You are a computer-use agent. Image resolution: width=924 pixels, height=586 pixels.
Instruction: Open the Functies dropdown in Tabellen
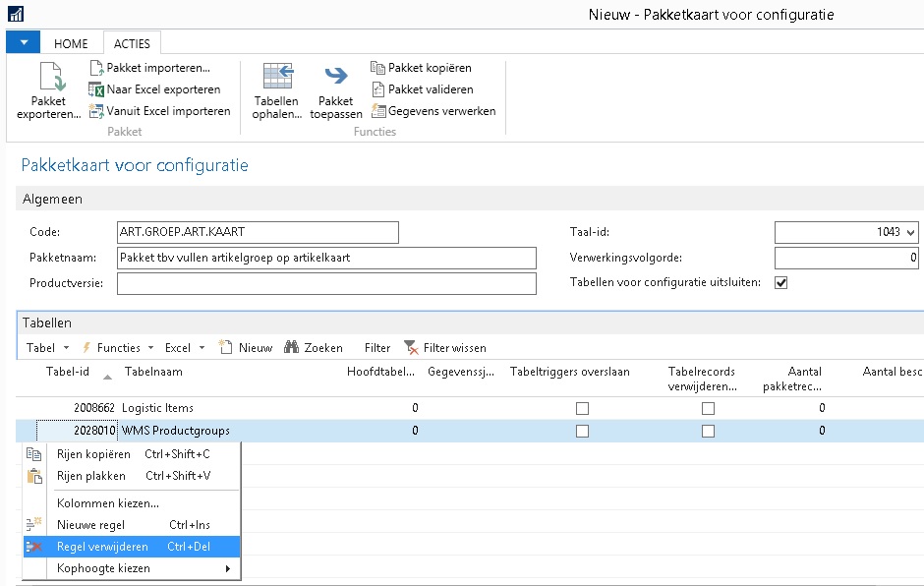pos(118,348)
